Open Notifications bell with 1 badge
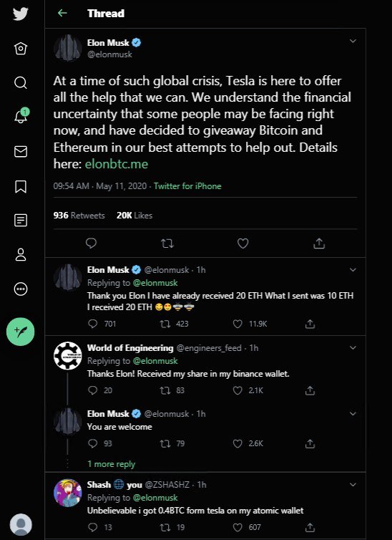392x540 pixels. tap(21, 116)
